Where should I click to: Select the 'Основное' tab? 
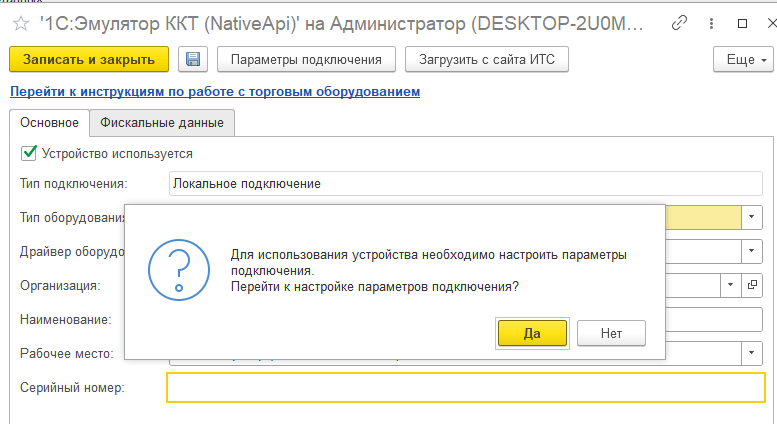(49, 122)
